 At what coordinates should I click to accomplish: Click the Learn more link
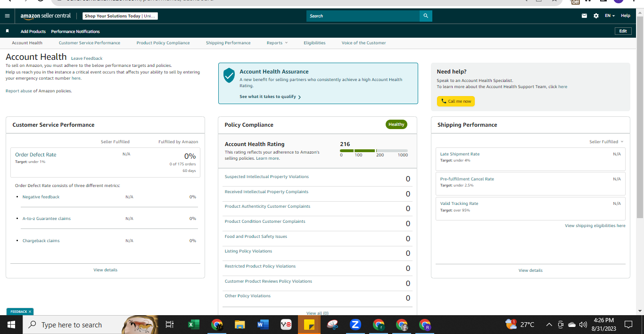coord(267,158)
